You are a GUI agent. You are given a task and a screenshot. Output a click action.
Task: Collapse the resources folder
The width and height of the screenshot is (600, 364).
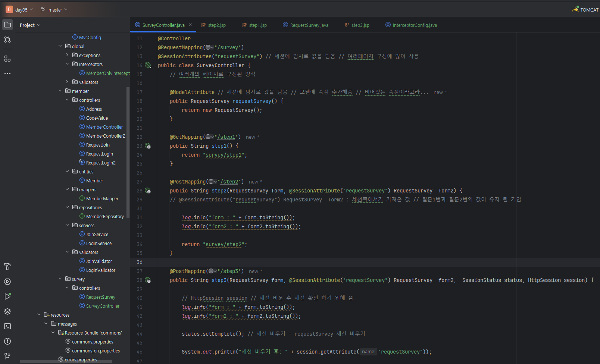point(39,315)
